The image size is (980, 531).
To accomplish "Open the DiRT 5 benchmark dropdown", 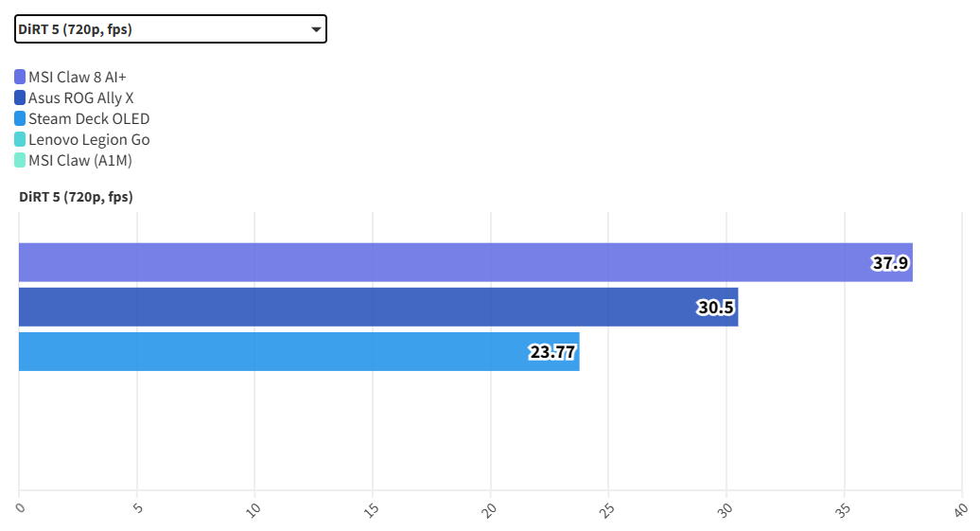I will pos(170,29).
